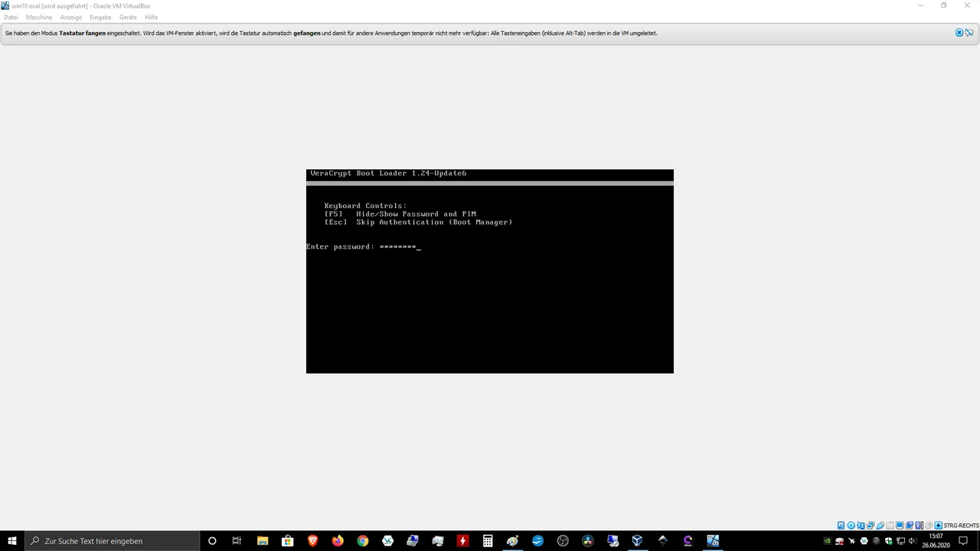This screenshot has height=551, width=980.
Task: Open the red lightning bolt taskbar app
Action: click(462, 541)
